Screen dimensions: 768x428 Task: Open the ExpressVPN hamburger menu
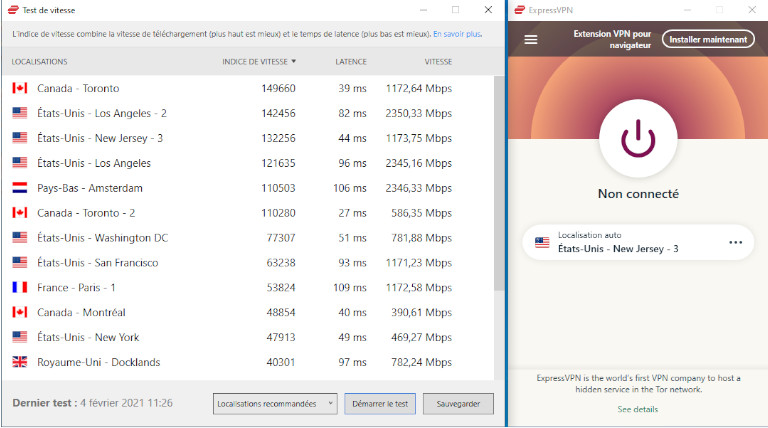click(531, 40)
